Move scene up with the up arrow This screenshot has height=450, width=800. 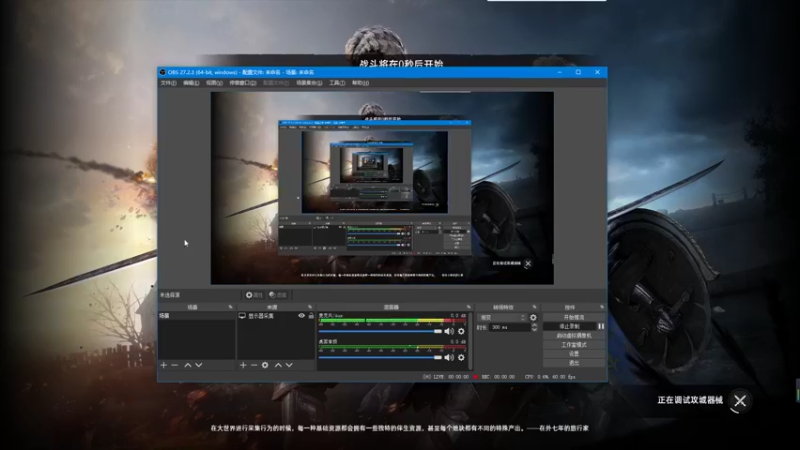click(x=188, y=365)
